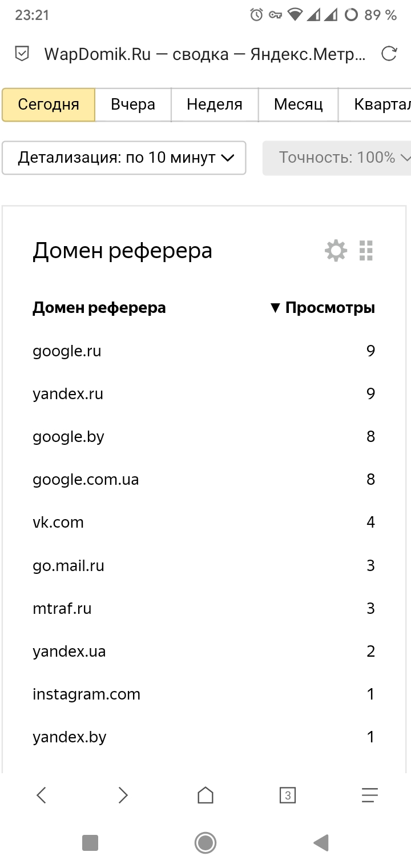This screenshot has height=868, width=411.
Task: Switch period to Неделя
Action: 215,105
